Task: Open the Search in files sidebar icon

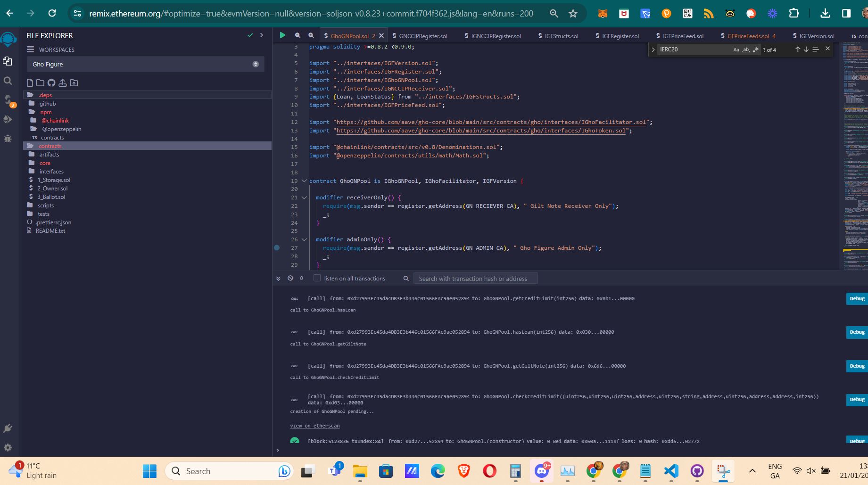Action: (x=8, y=81)
